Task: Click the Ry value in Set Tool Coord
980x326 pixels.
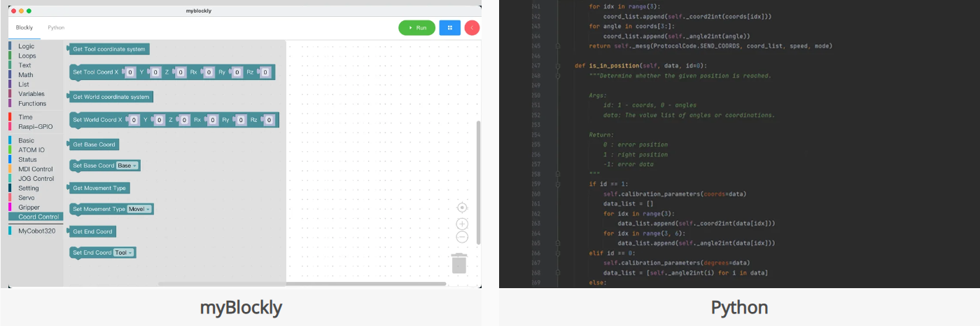Action: [237, 72]
